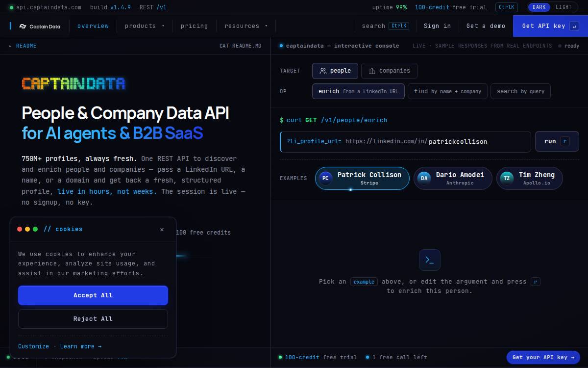Open Learn more cookie link

[x=81, y=346]
